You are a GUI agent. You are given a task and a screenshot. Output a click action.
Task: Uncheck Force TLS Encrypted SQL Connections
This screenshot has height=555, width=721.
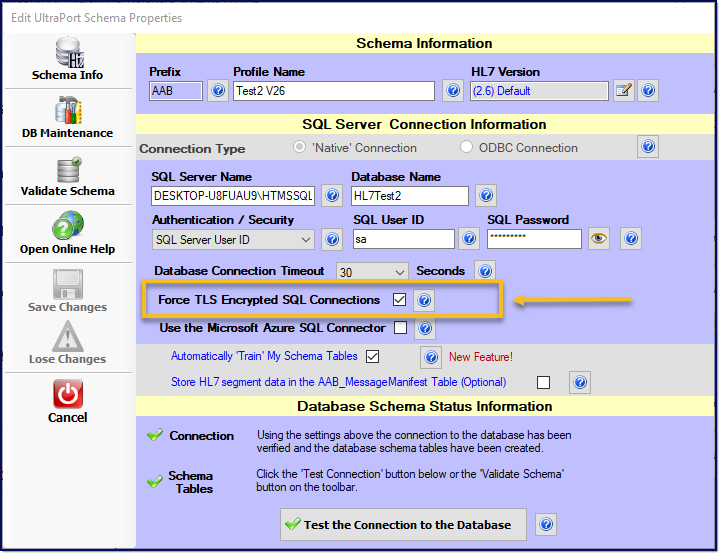[x=399, y=300]
